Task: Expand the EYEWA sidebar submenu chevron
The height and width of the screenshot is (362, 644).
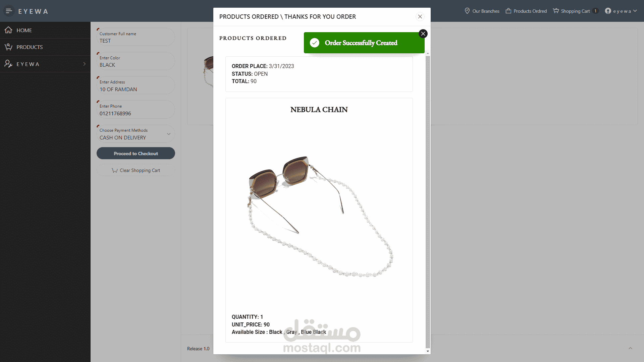Action: pos(85,64)
